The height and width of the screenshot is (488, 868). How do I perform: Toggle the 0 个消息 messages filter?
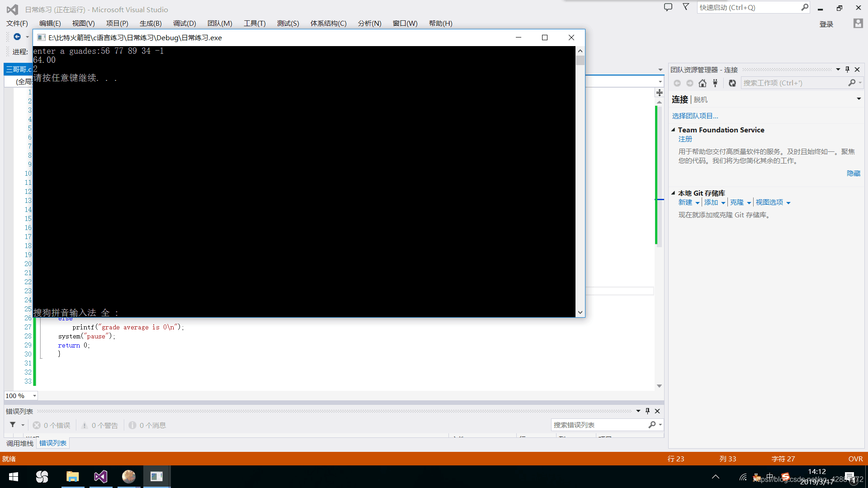pyautogui.click(x=147, y=425)
